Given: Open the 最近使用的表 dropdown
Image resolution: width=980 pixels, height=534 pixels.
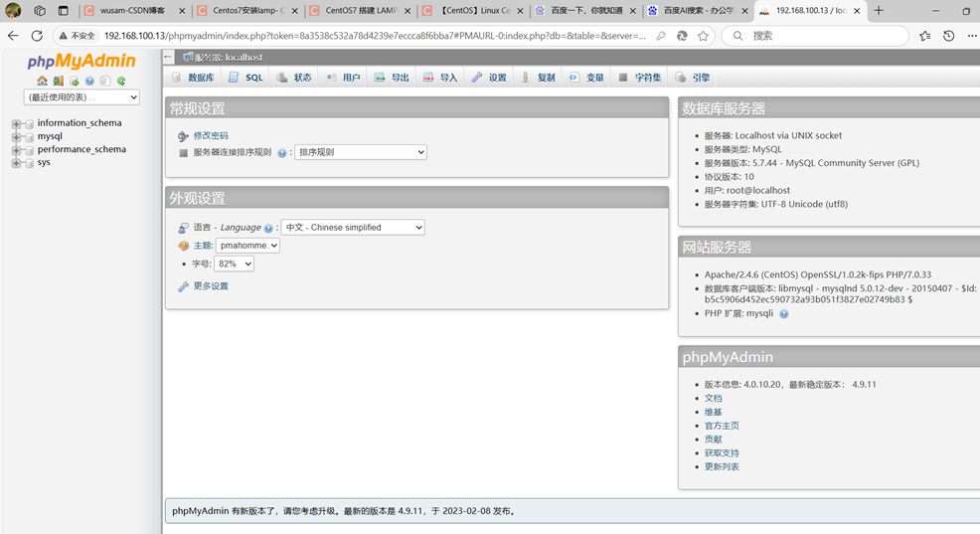Looking at the screenshot, I should click(x=82, y=96).
